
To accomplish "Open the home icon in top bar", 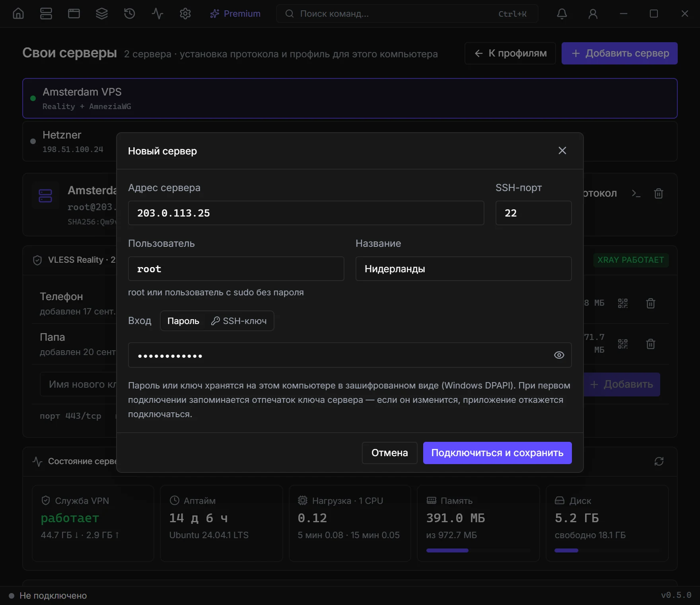I will 18,14.
